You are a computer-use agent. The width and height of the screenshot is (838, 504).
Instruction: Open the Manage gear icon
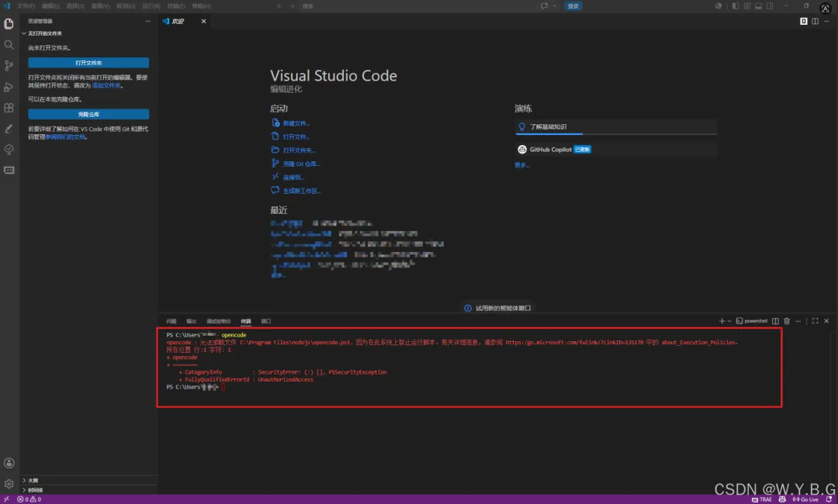[9, 484]
